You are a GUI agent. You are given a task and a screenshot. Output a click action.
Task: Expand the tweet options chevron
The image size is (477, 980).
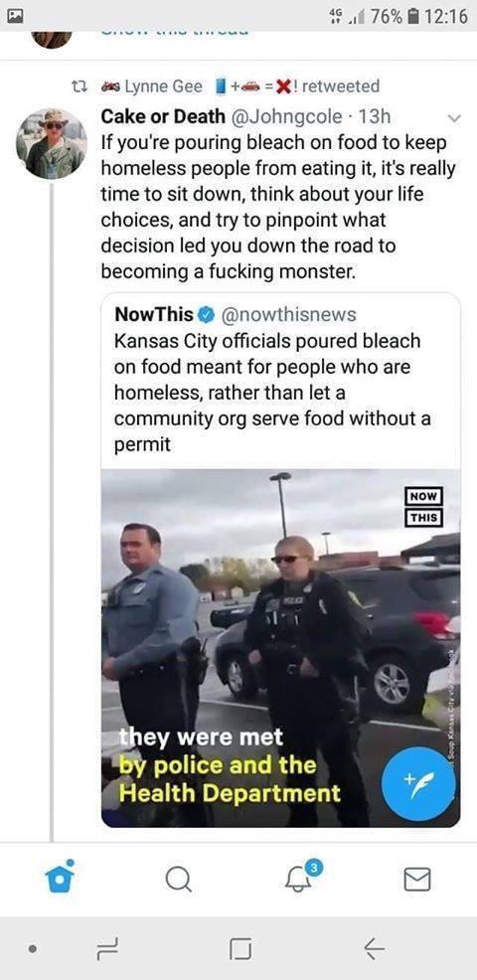coord(454,117)
